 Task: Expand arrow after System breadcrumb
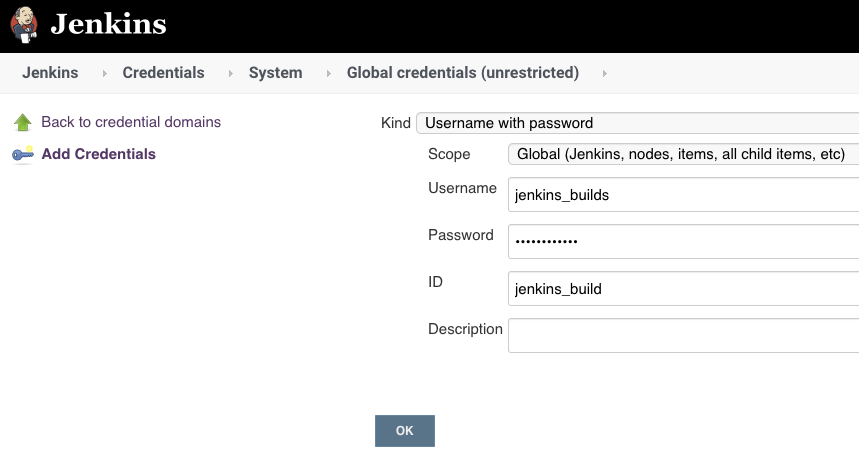[328, 73]
